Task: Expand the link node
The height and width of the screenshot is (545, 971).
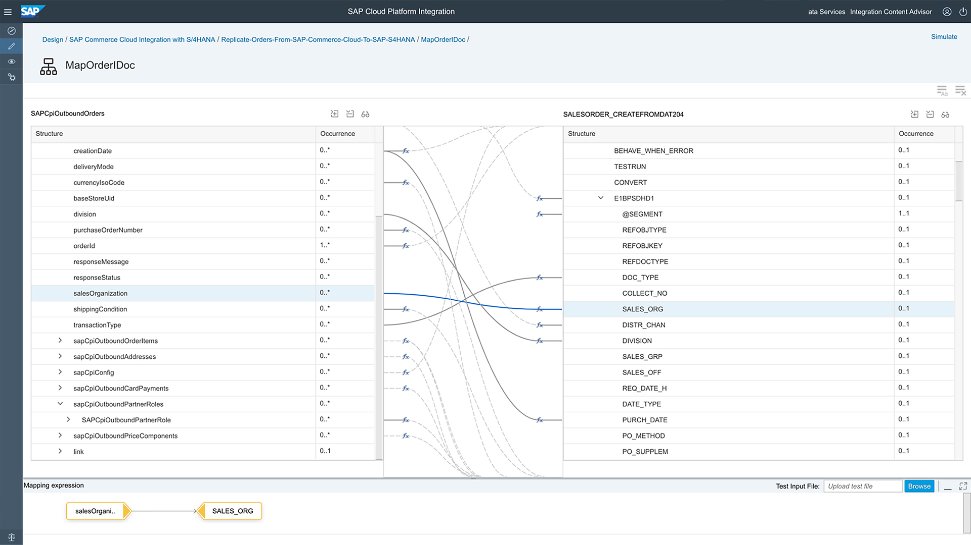Action: pyautogui.click(x=60, y=451)
